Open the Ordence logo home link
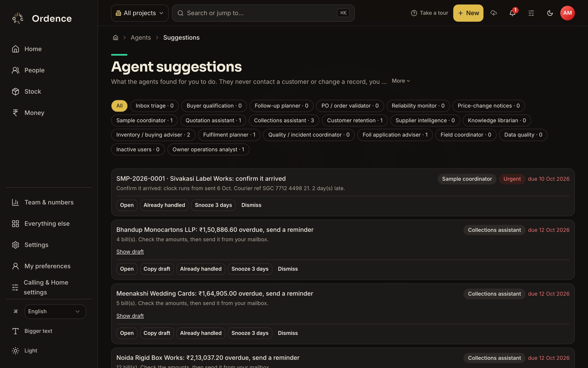This screenshot has width=588, height=368. pyautogui.click(x=42, y=18)
